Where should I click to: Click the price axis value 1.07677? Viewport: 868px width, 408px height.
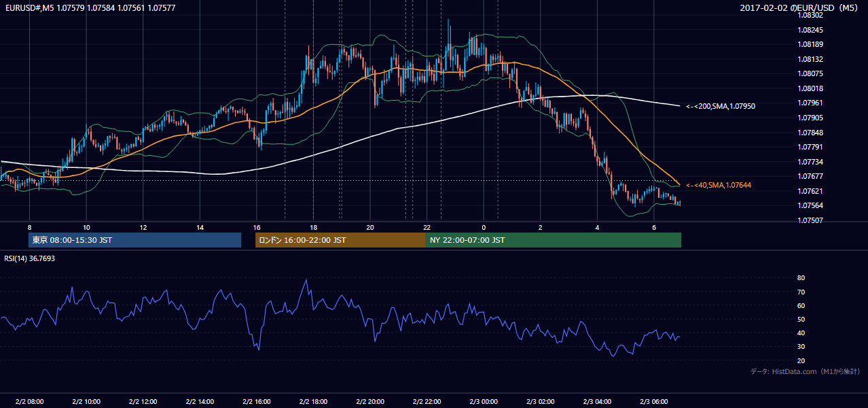click(x=810, y=176)
